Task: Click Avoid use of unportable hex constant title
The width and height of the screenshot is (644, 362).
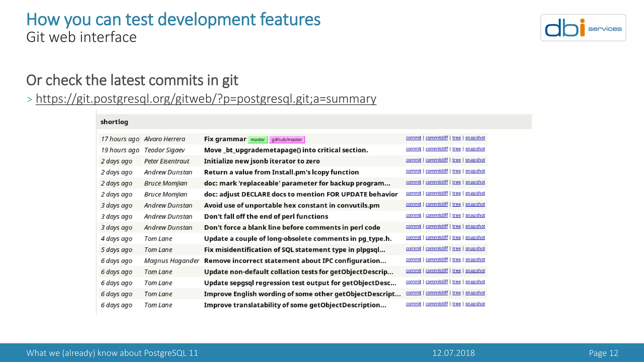Action: pyautogui.click(x=292, y=205)
